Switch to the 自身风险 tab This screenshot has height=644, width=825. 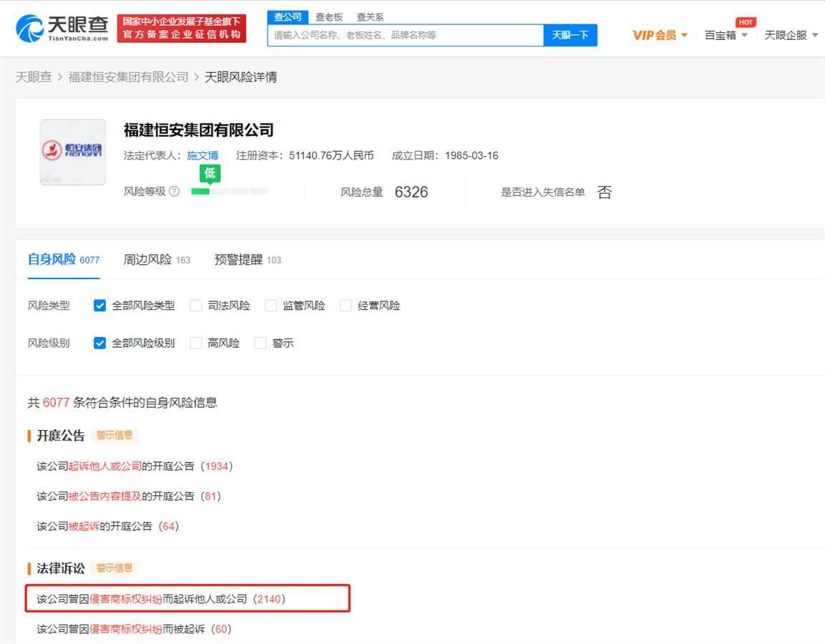(64, 259)
